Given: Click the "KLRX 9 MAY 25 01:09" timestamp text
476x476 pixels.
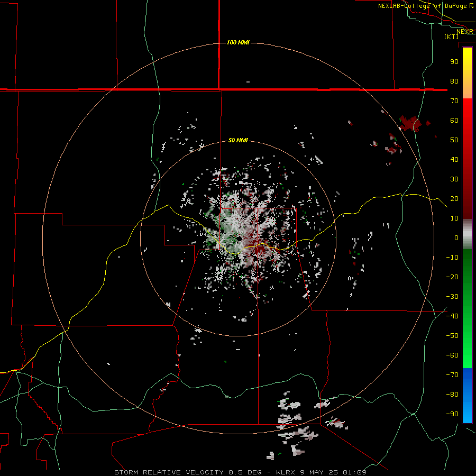Looking at the screenshot, I should pyautogui.click(x=321, y=472).
